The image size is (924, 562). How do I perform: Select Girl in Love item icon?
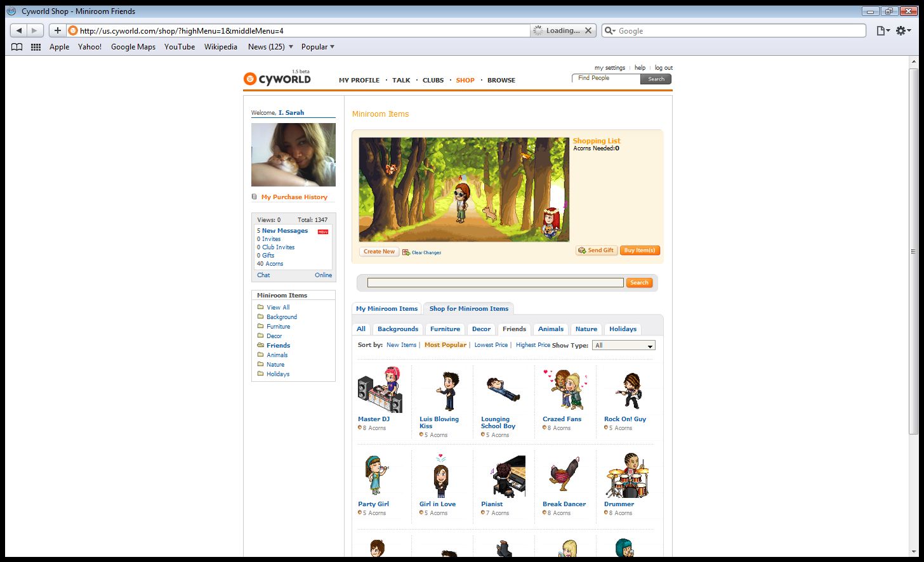[x=441, y=476]
